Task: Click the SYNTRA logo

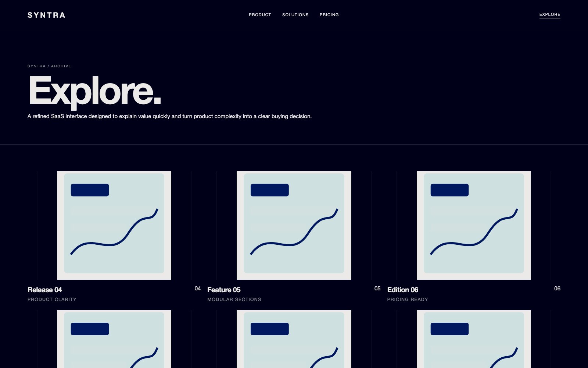Action: tap(46, 15)
